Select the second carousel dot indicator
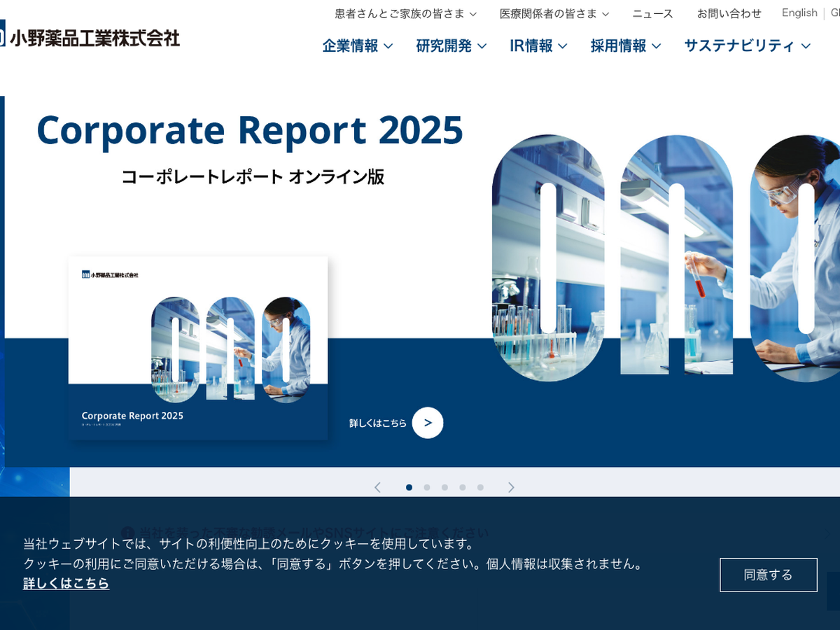Screen dimensions: 840x630 [427, 487]
